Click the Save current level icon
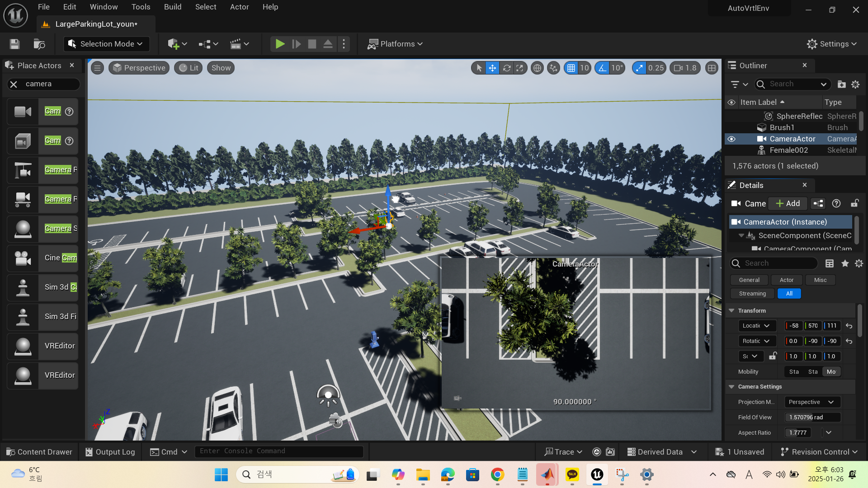 (x=14, y=44)
